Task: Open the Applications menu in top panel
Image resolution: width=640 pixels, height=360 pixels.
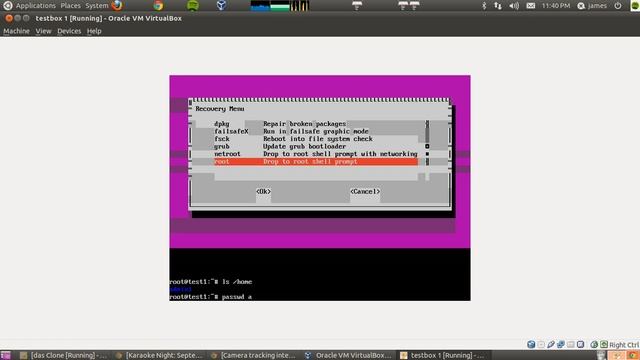Action: pos(36,6)
